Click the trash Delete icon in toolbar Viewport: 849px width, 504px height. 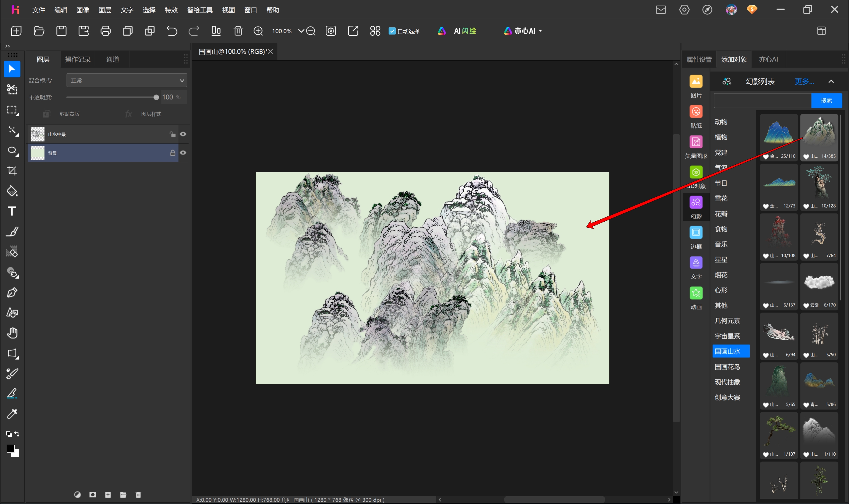[x=238, y=31]
